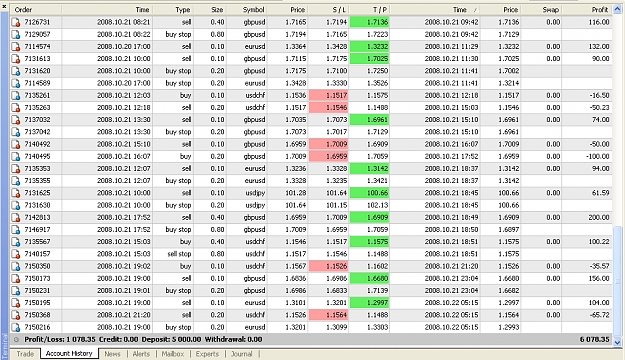Sort by the Profit column header

pos(587,10)
